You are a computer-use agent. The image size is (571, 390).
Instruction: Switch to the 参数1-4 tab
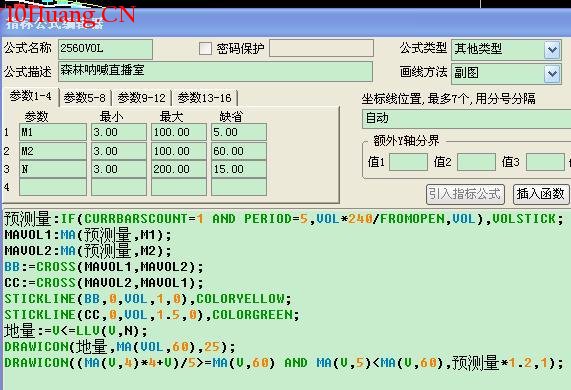(x=31, y=96)
